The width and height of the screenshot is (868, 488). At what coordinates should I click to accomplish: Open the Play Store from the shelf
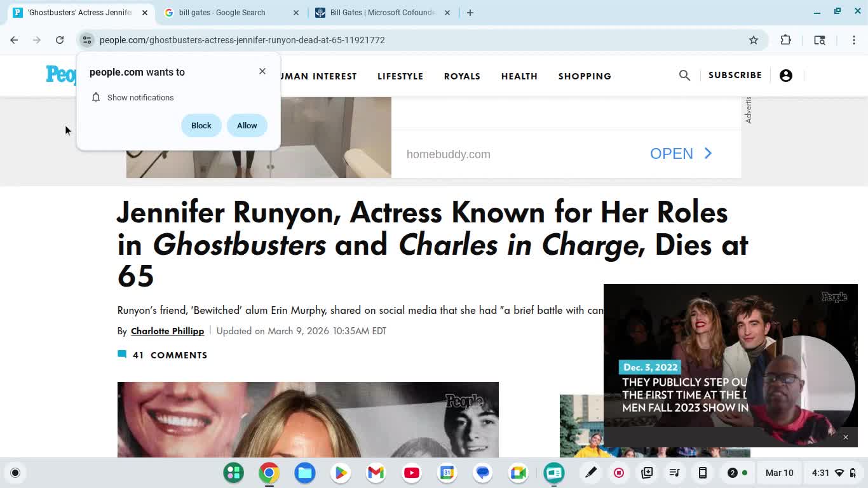[x=340, y=473]
